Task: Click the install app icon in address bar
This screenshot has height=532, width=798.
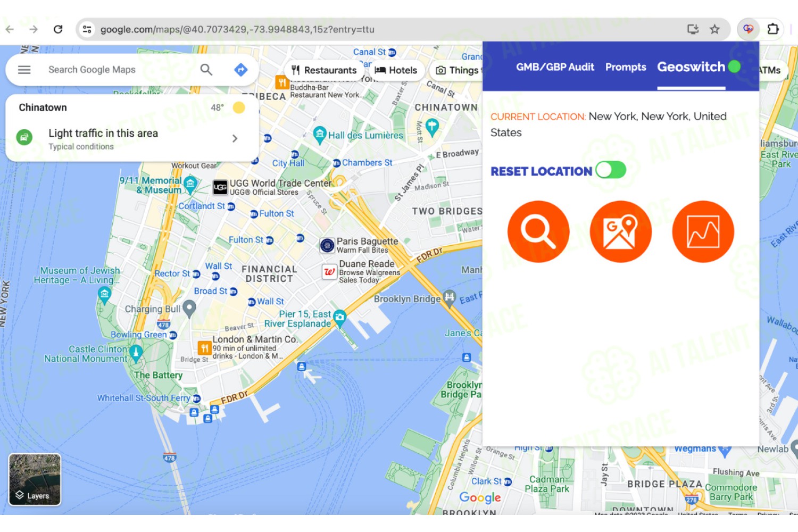Action: point(693,29)
